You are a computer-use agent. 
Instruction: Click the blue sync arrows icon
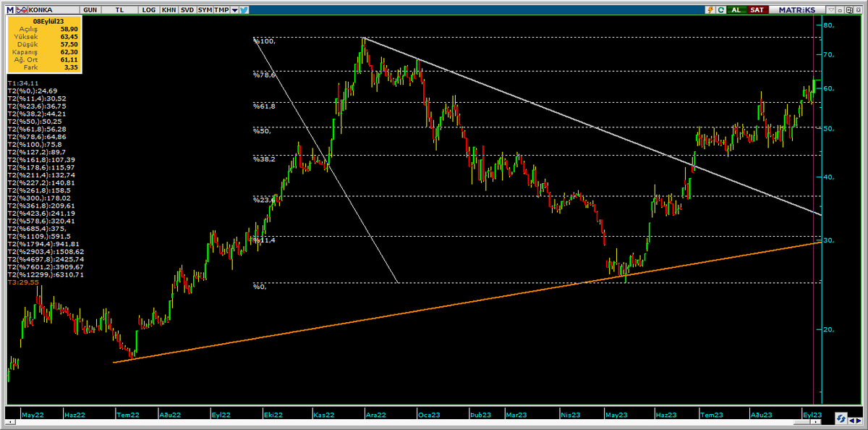pos(841,418)
